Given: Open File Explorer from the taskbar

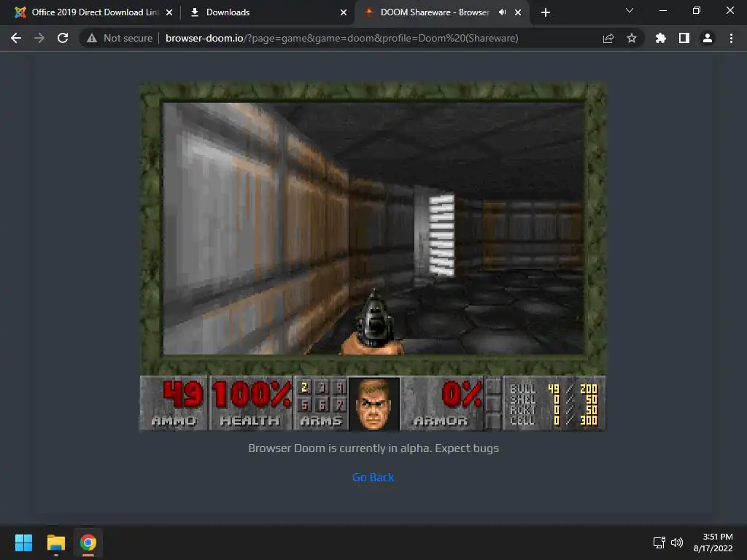Looking at the screenshot, I should point(55,542).
